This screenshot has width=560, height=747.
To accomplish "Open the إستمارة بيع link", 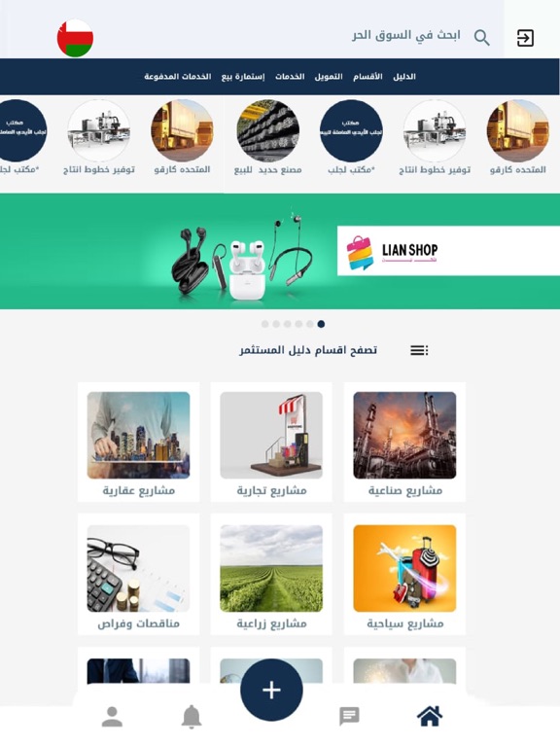I will (243, 76).
